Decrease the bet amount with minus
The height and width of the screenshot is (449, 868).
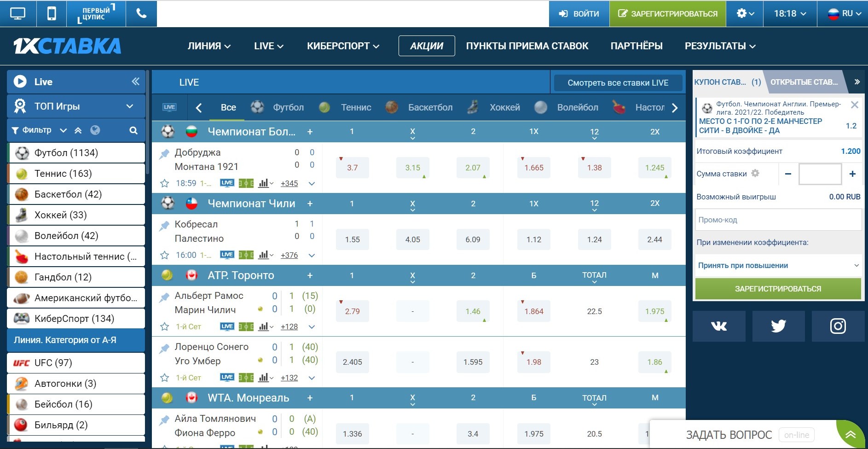coord(788,174)
